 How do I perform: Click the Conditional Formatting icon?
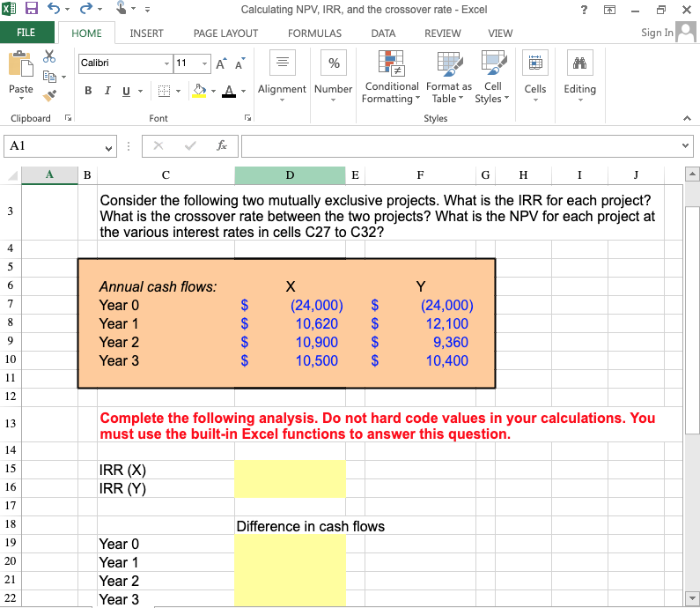392,63
